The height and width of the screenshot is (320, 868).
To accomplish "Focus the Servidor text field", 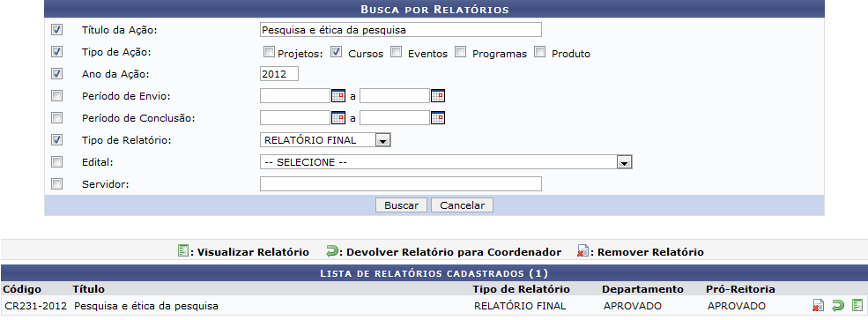I will coord(401,184).
